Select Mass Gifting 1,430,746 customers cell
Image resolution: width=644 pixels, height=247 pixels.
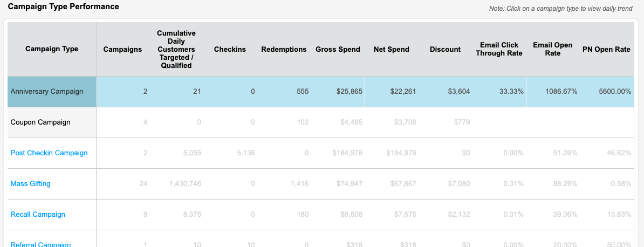coord(176,184)
